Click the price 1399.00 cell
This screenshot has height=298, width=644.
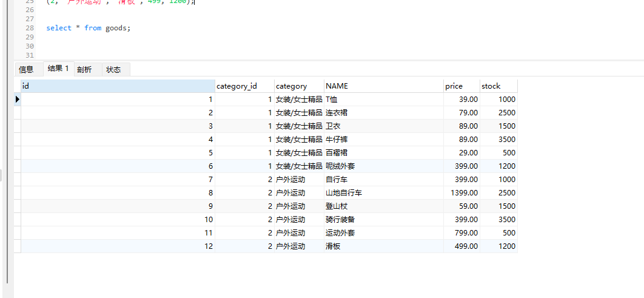click(461, 193)
